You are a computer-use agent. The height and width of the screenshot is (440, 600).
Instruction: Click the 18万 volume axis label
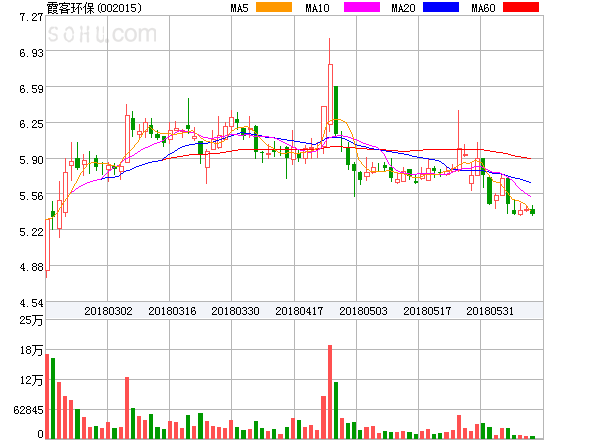(x=31, y=350)
